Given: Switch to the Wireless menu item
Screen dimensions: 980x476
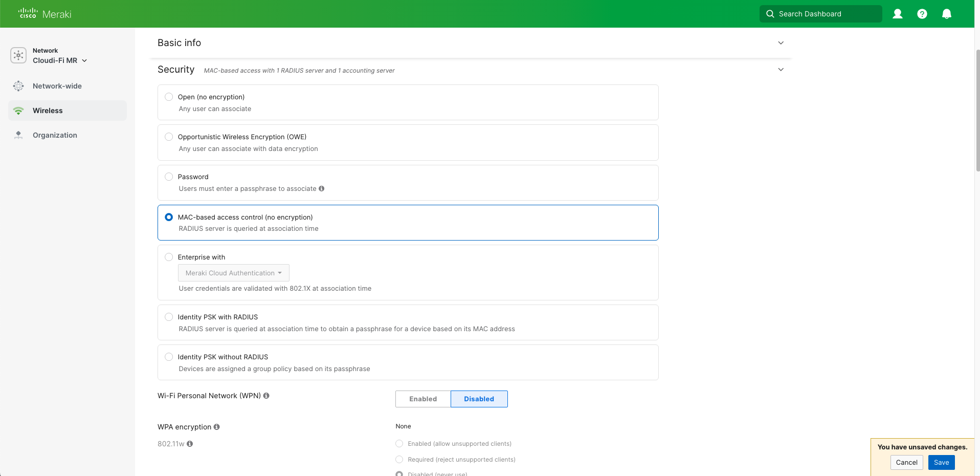Looking at the screenshot, I should point(48,111).
